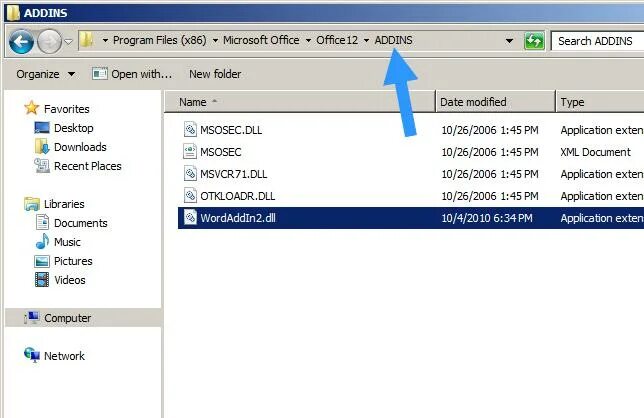The width and height of the screenshot is (644, 418).
Task: Click the 10/4/2010 6:34 PM date cell
Action: pyautogui.click(x=487, y=218)
